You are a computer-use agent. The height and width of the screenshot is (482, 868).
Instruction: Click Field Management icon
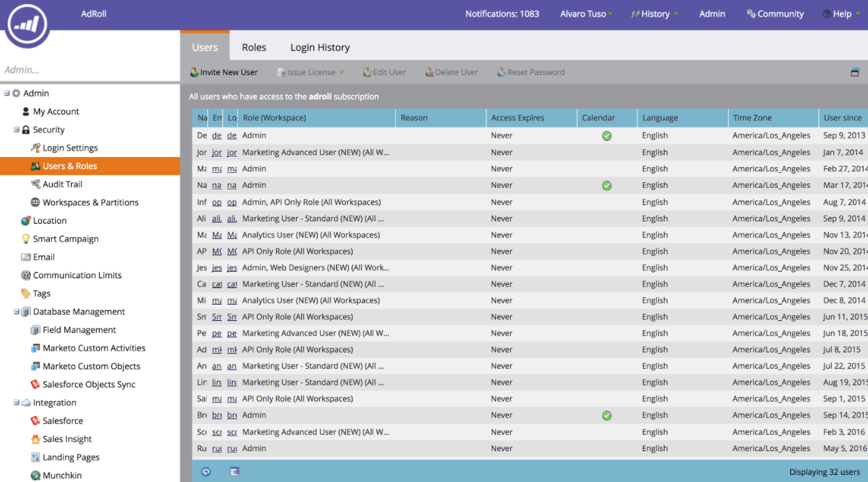coord(36,330)
